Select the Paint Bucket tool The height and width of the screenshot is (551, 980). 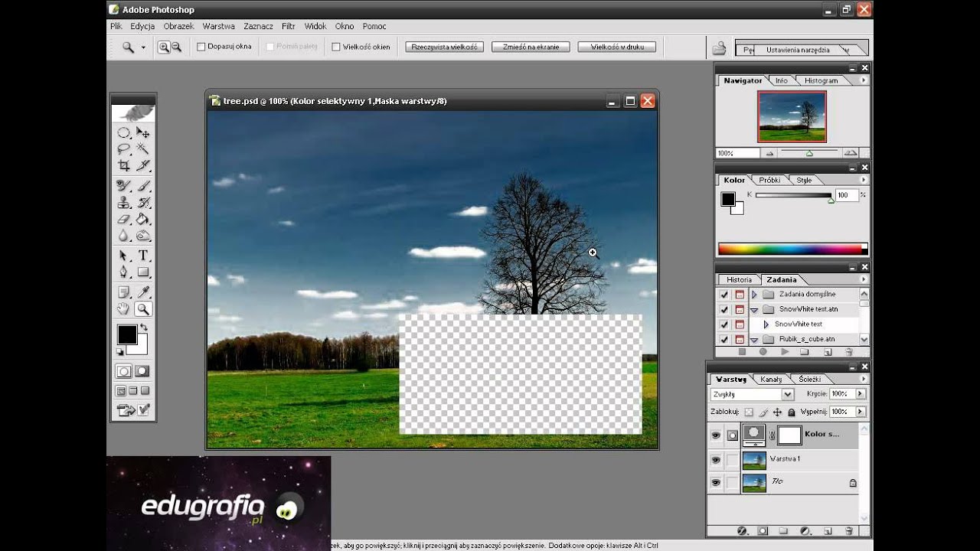143,220
